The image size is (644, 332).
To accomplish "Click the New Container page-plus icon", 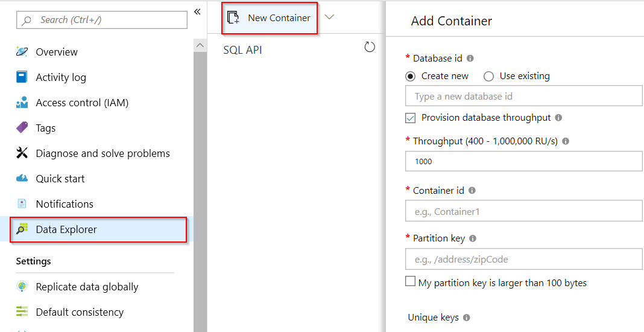I will coord(233,18).
